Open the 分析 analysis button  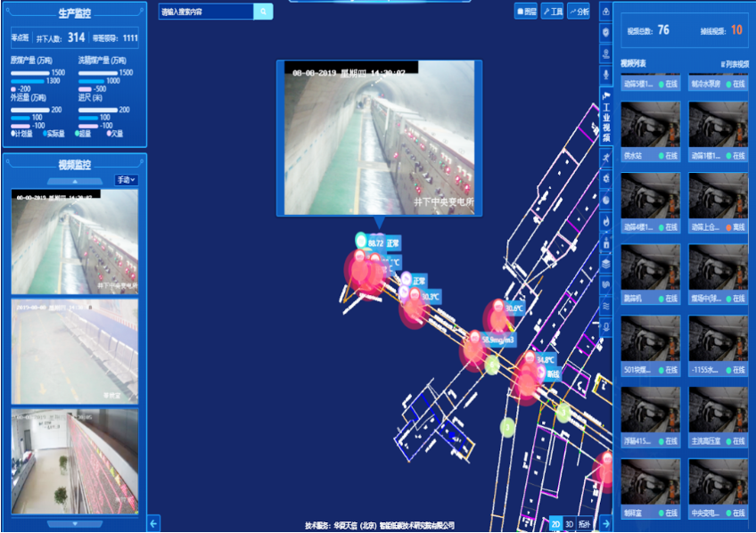[x=579, y=12]
